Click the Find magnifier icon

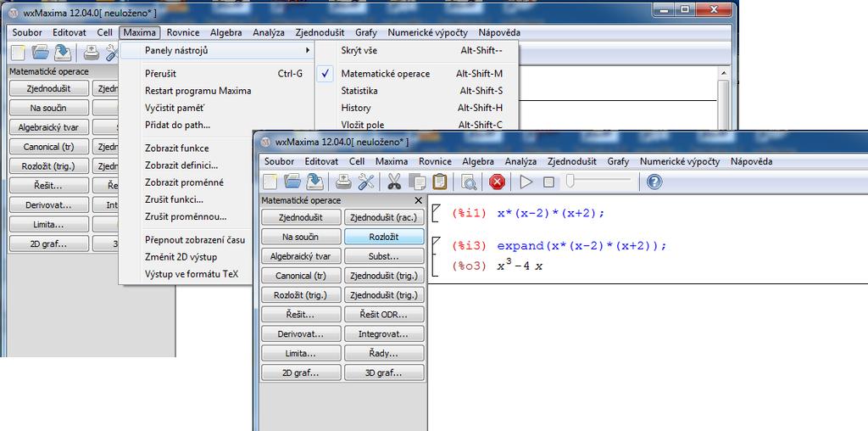coord(469,182)
